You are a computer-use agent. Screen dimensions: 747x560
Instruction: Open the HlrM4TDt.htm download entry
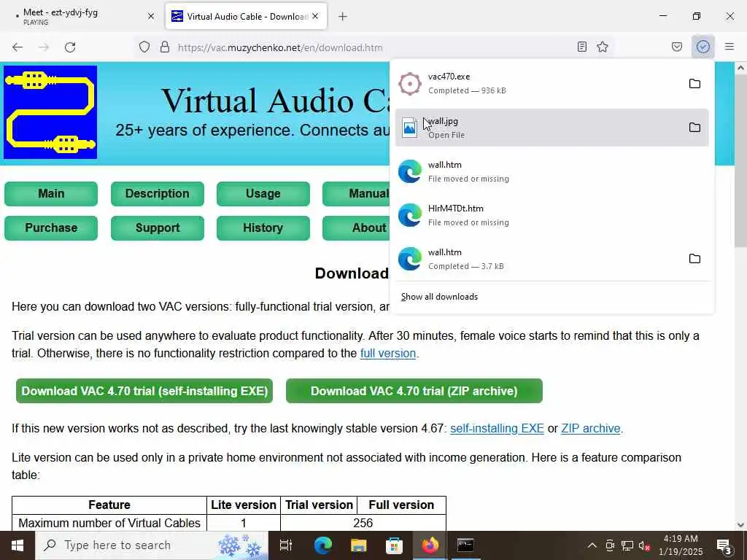(x=551, y=215)
